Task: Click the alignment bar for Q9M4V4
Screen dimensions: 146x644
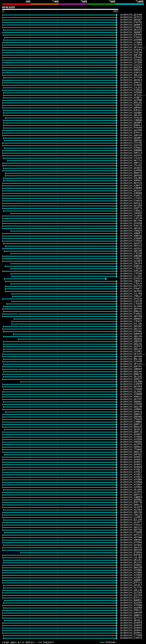Action: [65, 334]
